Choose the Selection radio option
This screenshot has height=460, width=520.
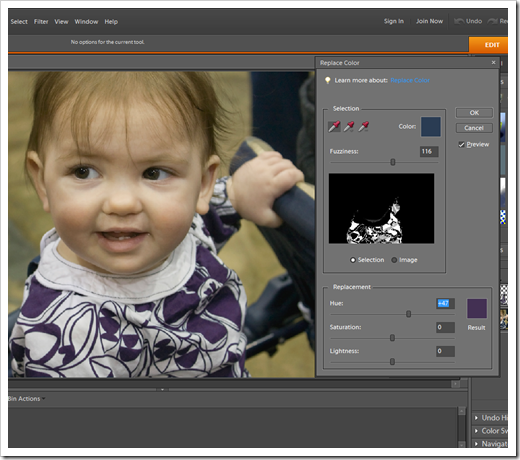pos(353,260)
